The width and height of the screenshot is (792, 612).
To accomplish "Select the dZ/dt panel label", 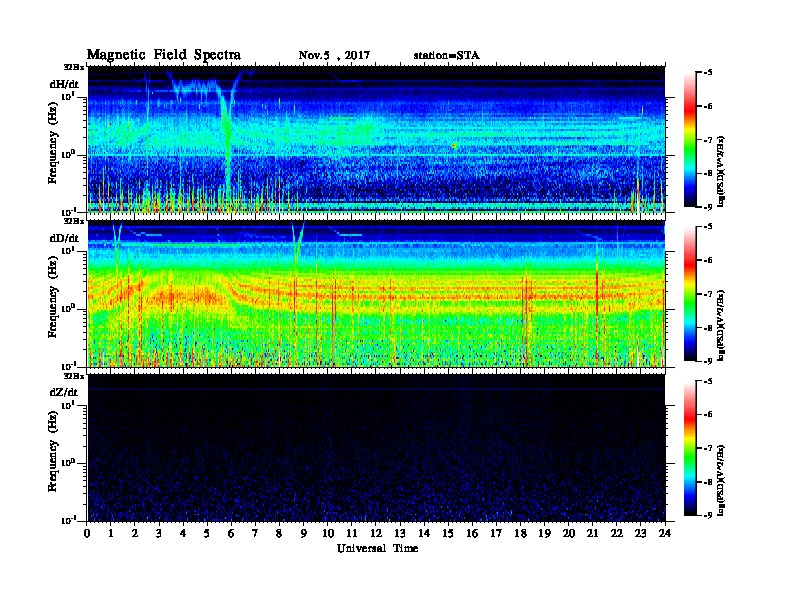I will 64,392.
